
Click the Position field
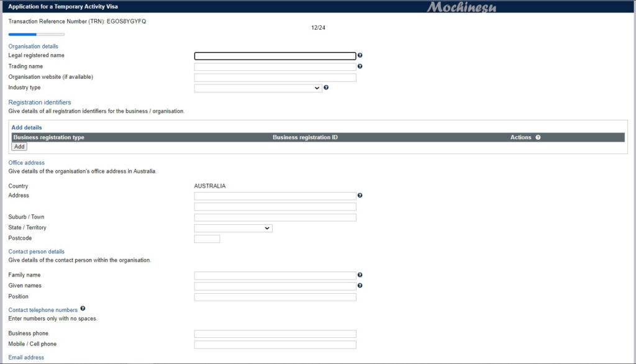tap(275, 297)
